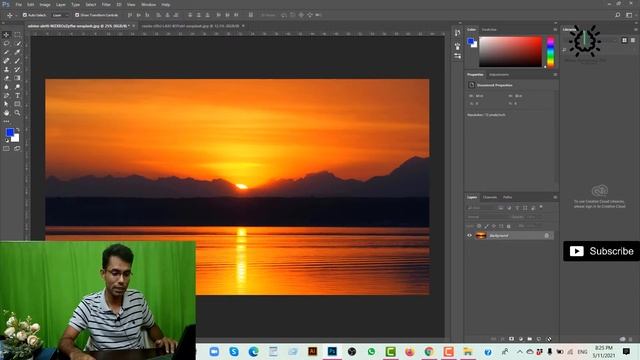The image size is (640, 360).
Task: Switch to the second document tab
Action: 190,26
